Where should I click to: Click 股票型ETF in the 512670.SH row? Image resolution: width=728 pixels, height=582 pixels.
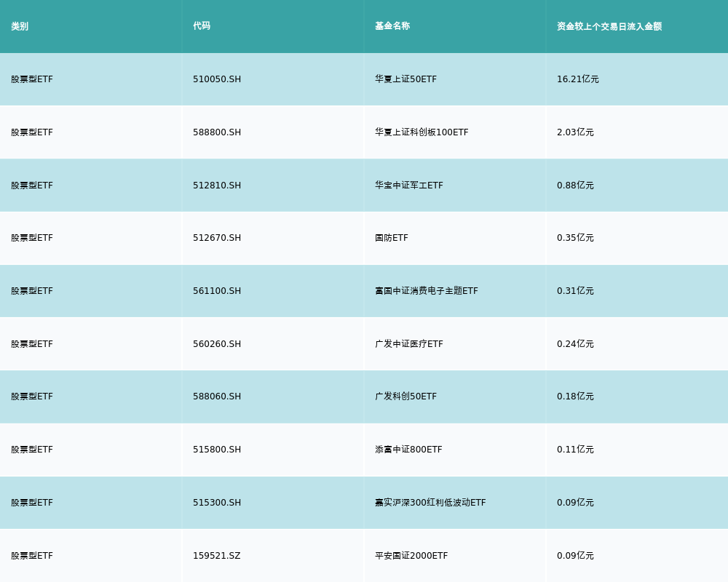(32, 238)
